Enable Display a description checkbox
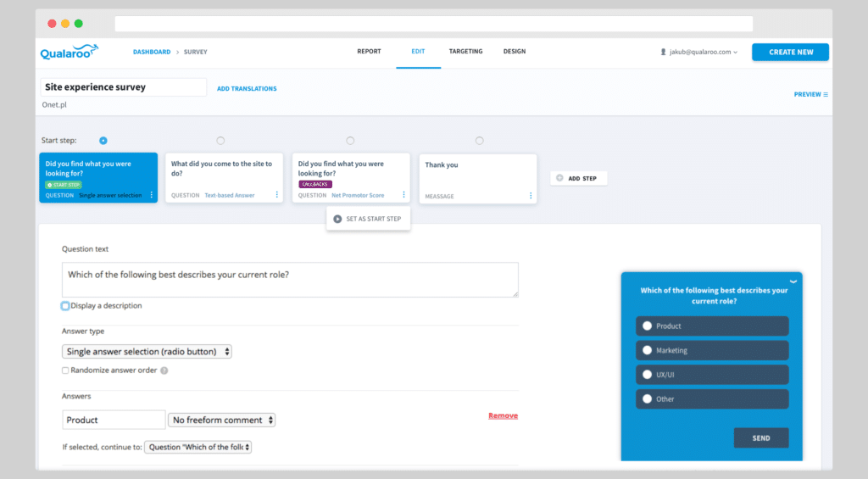This screenshot has height=479, width=868. [x=65, y=306]
